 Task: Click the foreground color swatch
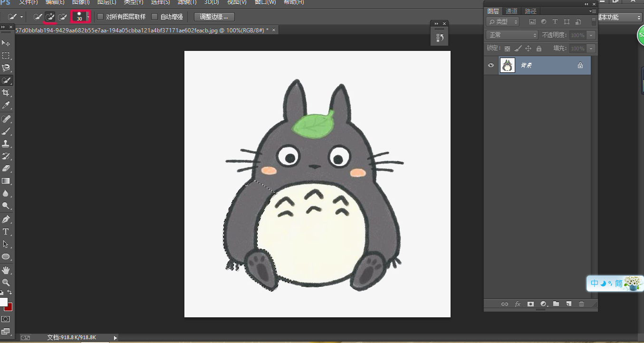(x=3, y=302)
